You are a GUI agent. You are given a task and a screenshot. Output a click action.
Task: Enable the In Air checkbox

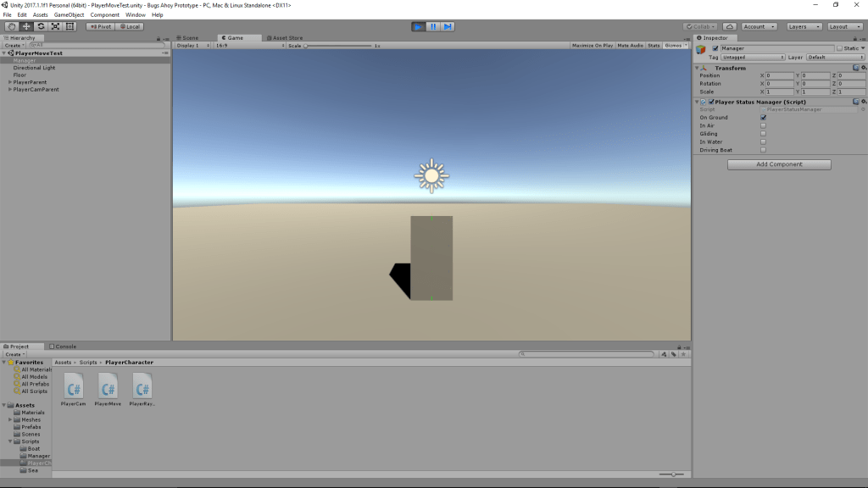pos(763,125)
